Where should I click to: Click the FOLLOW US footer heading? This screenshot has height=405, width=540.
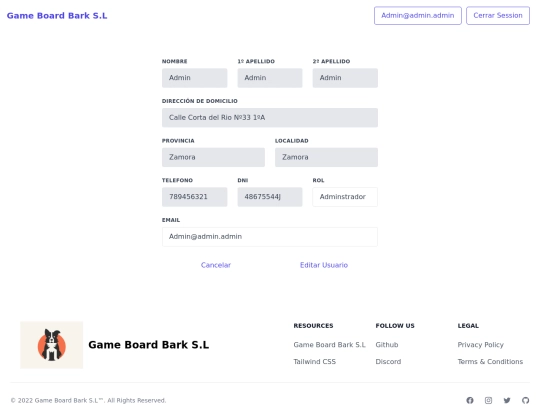tap(395, 326)
